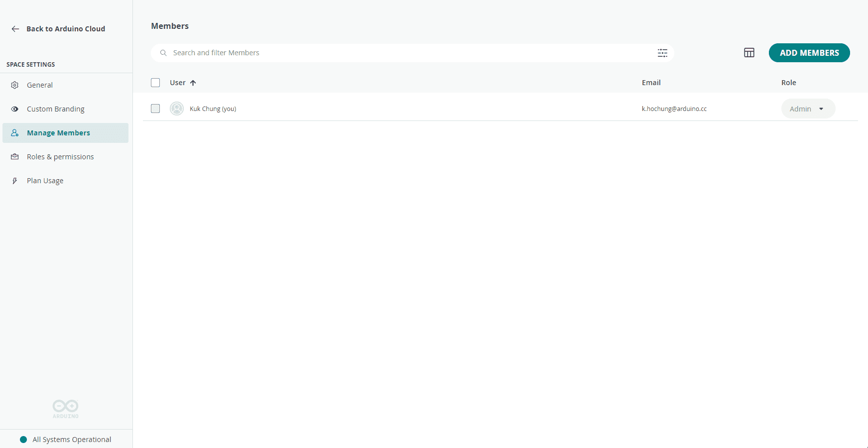Tick the select-all members checkbox

tap(155, 83)
